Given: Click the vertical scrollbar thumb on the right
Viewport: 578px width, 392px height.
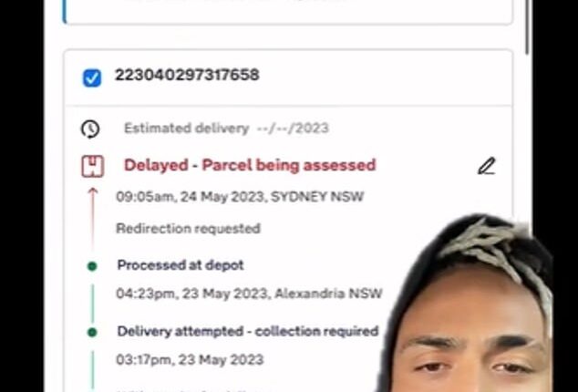Looking at the screenshot, I should pos(527,27).
